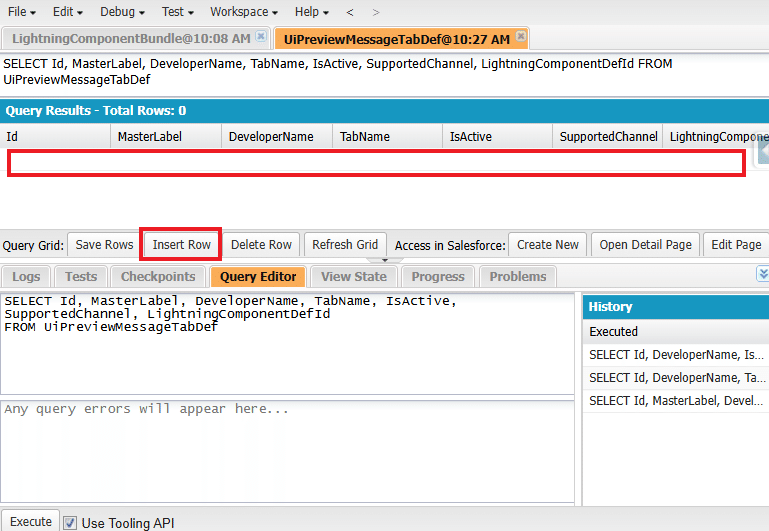769x531 pixels.
Task: Select the Query Editor tab
Action: (258, 277)
